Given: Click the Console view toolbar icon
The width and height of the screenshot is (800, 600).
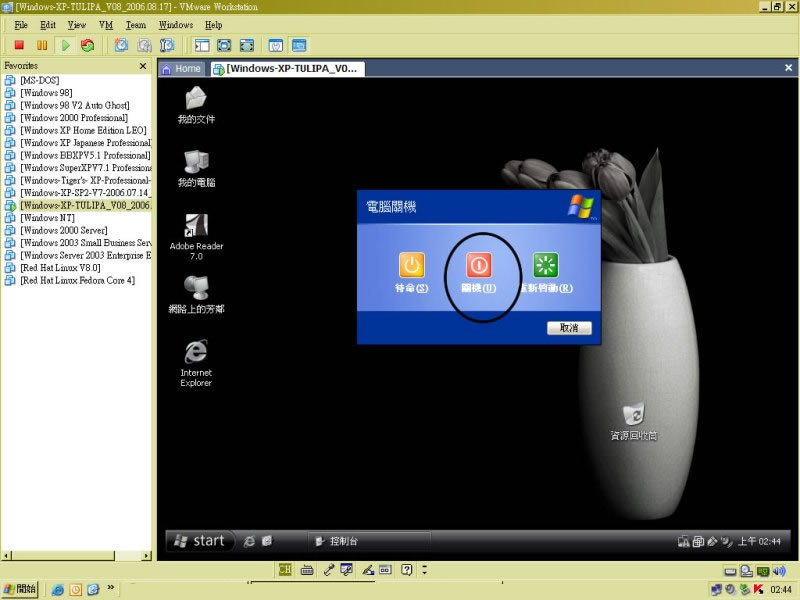Looking at the screenshot, I should (x=299, y=45).
